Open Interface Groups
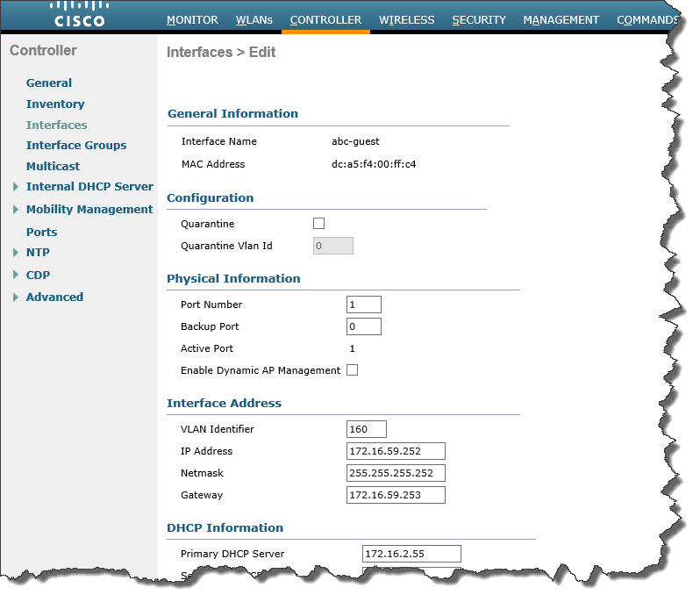 (x=76, y=146)
